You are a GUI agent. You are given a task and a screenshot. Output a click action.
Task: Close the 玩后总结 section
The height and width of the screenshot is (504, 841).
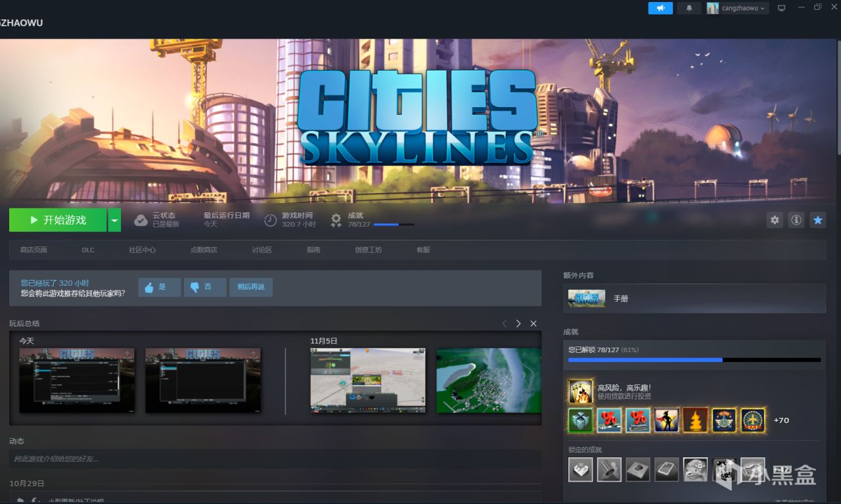coord(534,323)
